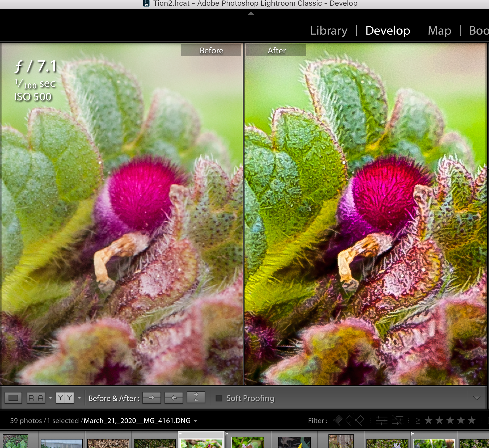Filter by unflagged photos dotted flag
This screenshot has height=448, width=489.
(349, 420)
